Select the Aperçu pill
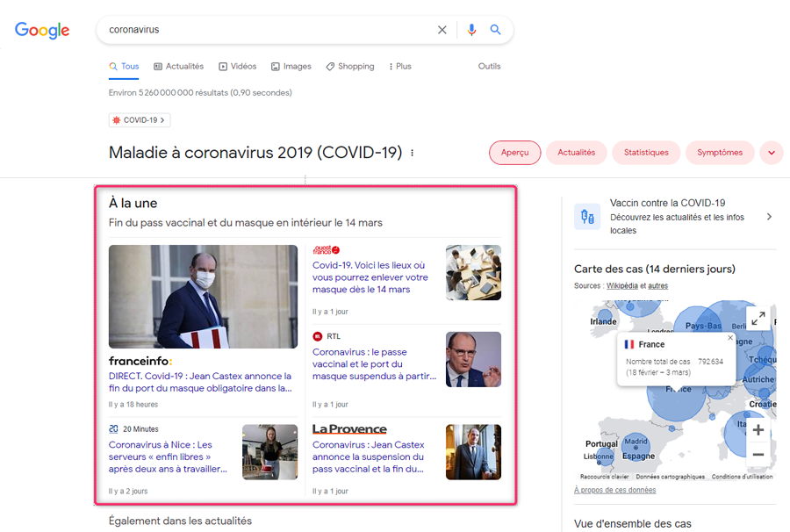Image resolution: width=790 pixels, height=532 pixels. (515, 153)
